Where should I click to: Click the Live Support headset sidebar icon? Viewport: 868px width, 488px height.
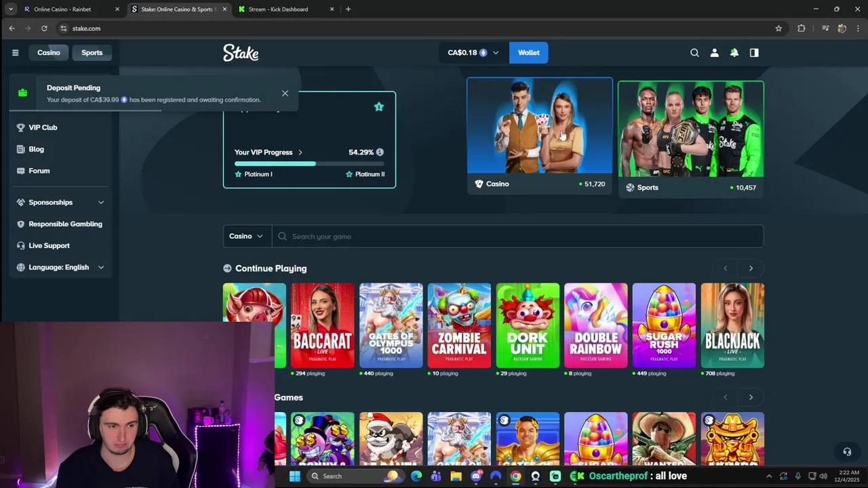tap(20, 245)
